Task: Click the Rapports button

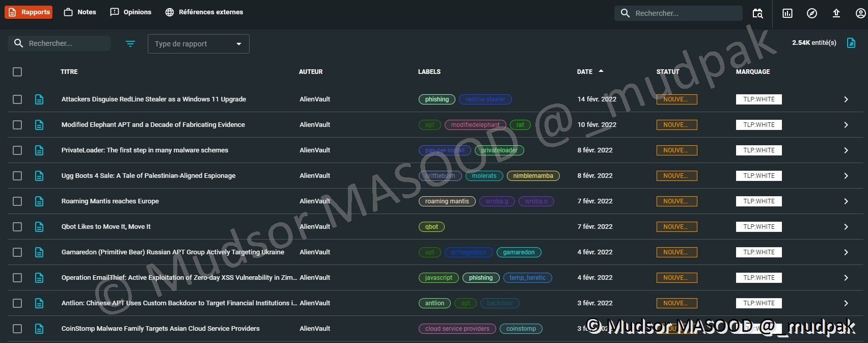Action: pyautogui.click(x=29, y=12)
